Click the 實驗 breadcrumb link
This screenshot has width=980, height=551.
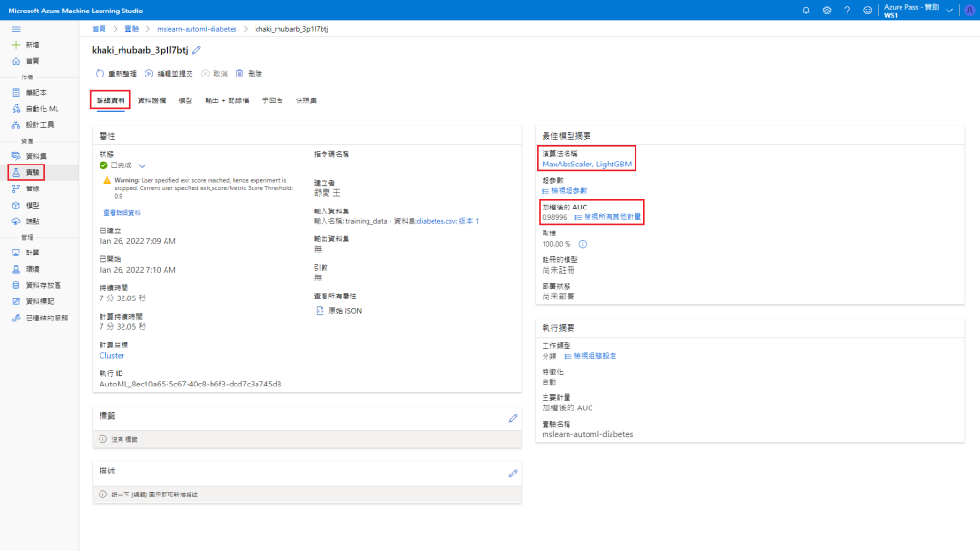click(x=132, y=29)
